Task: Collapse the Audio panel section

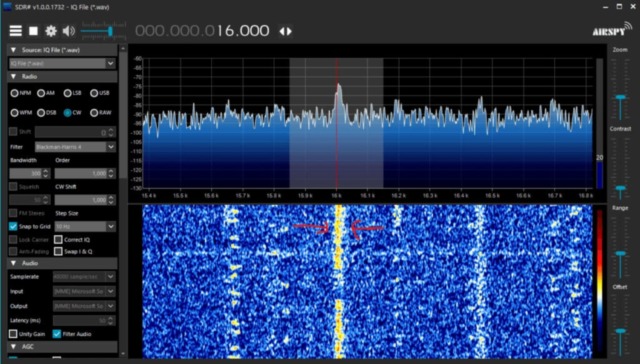Action: pyautogui.click(x=13, y=263)
